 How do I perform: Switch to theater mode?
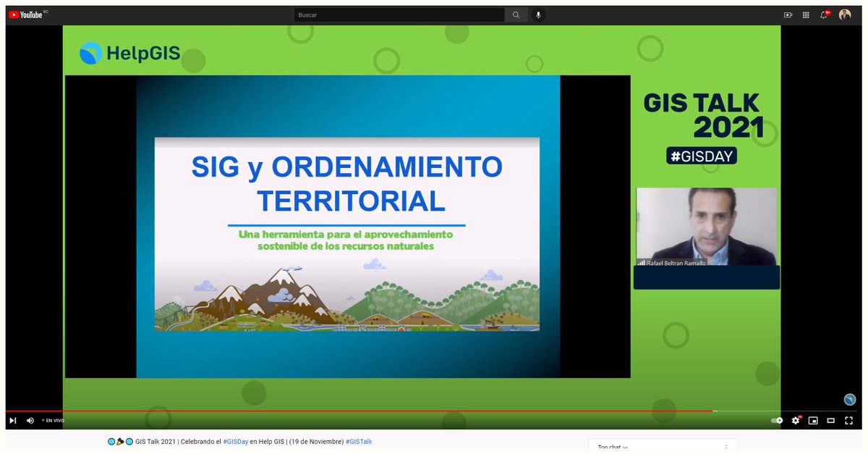tap(831, 420)
